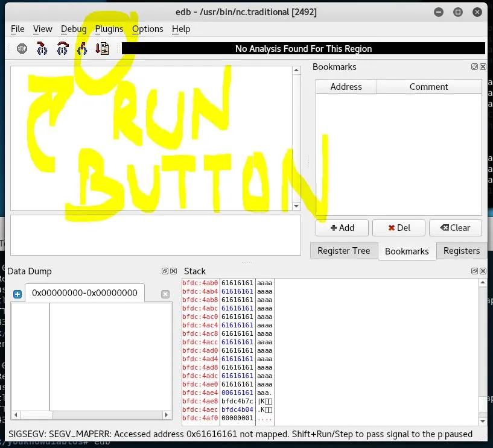Screen dimensions: 493x448
Task: Click the Add bookmark button
Action: [342, 228]
